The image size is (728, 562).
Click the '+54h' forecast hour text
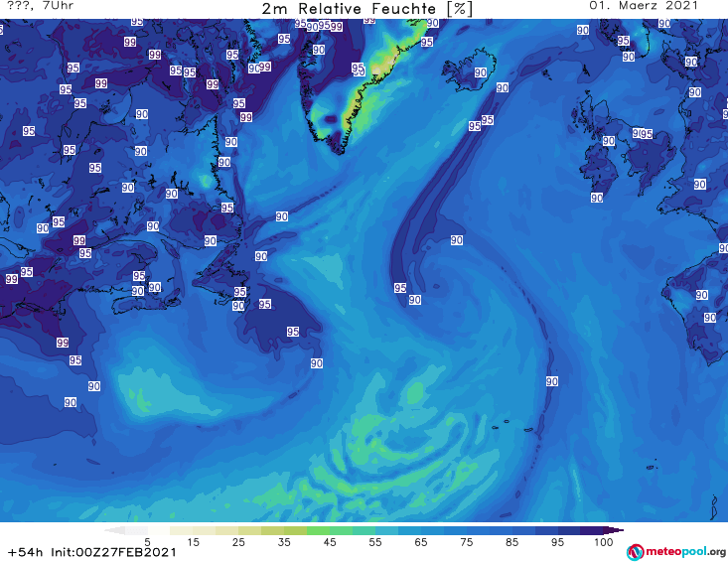(26, 553)
